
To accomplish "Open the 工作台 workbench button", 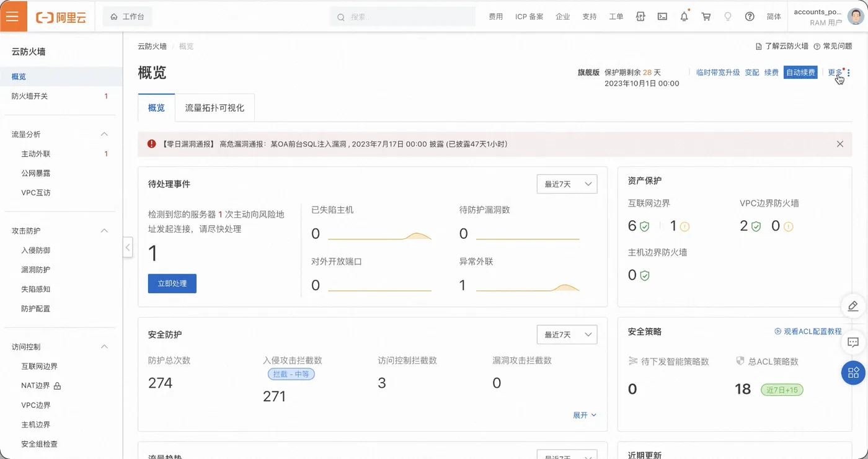I will (127, 17).
